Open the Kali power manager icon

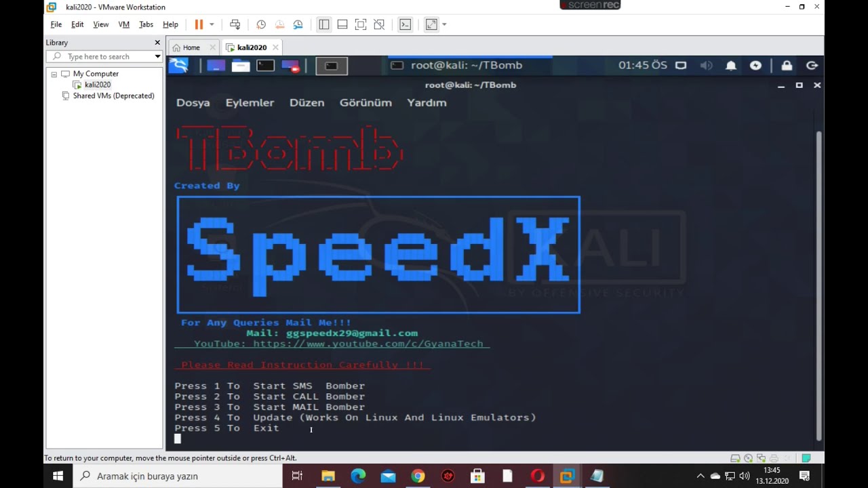[x=755, y=65]
